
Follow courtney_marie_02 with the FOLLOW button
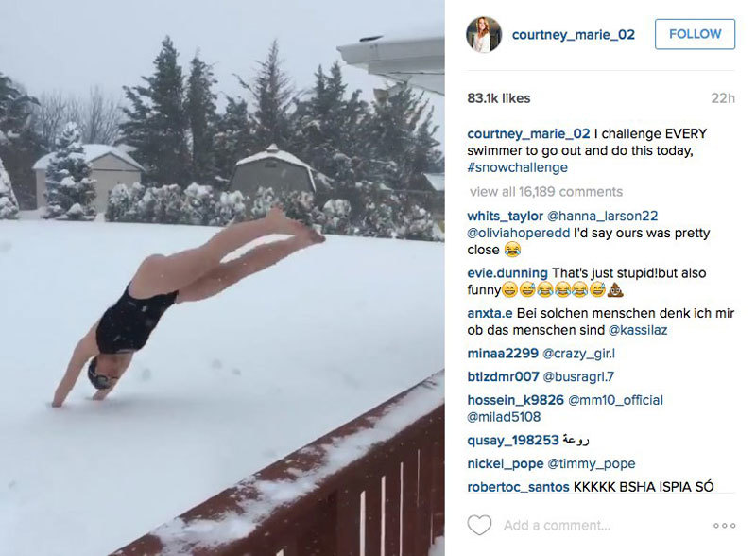pyautogui.click(x=695, y=34)
